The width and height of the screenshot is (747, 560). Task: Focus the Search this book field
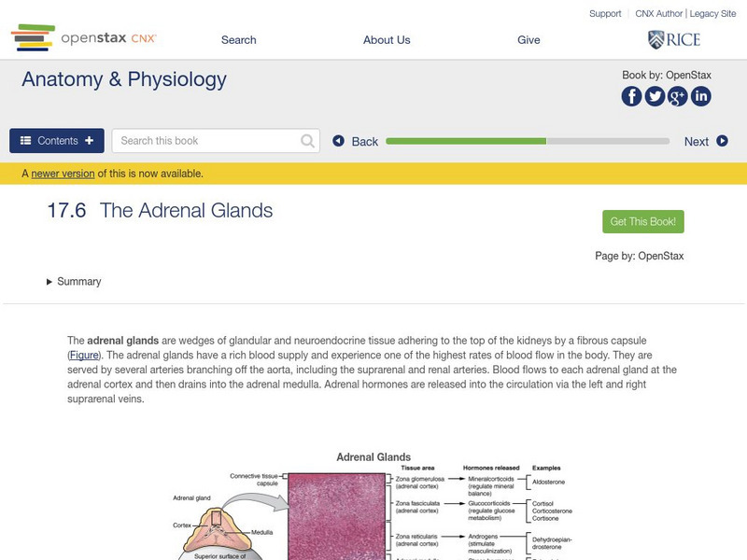point(205,141)
